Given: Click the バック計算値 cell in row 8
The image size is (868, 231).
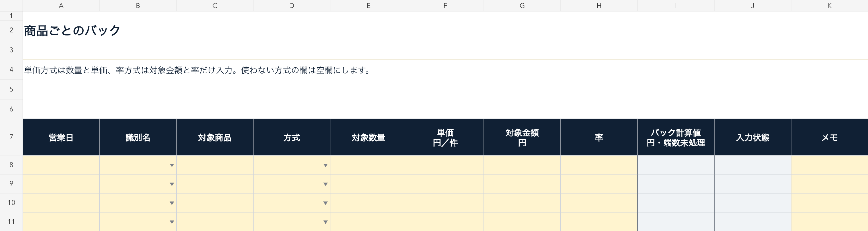Looking at the screenshot, I should tap(676, 165).
